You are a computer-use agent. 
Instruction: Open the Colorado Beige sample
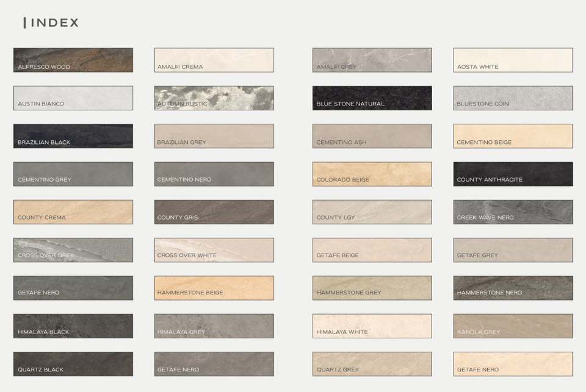pyautogui.click(x=372, y=174)
